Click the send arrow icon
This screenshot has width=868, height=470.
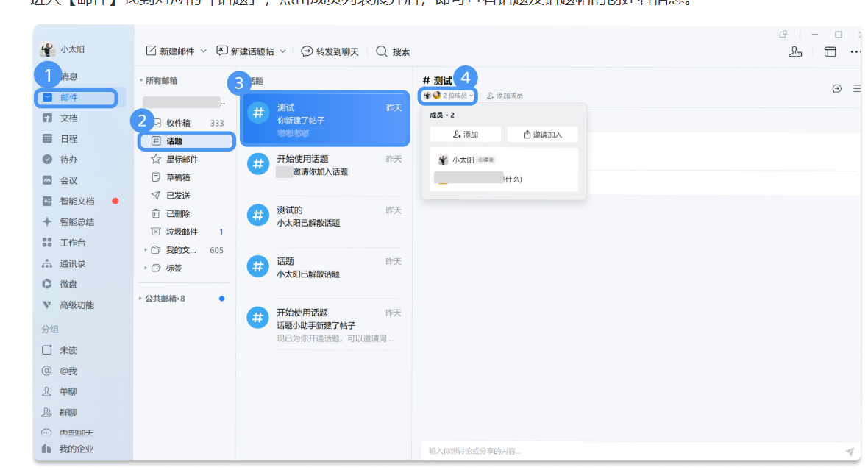point(850,452)
